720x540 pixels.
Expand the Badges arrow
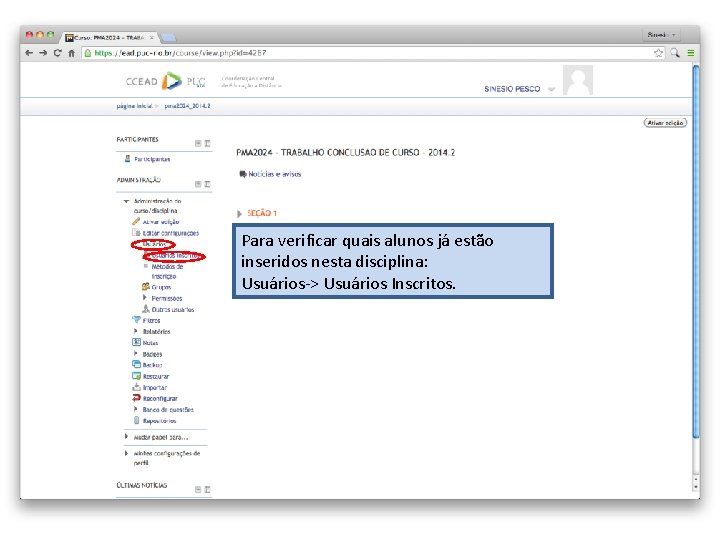(x=135, y=354)
